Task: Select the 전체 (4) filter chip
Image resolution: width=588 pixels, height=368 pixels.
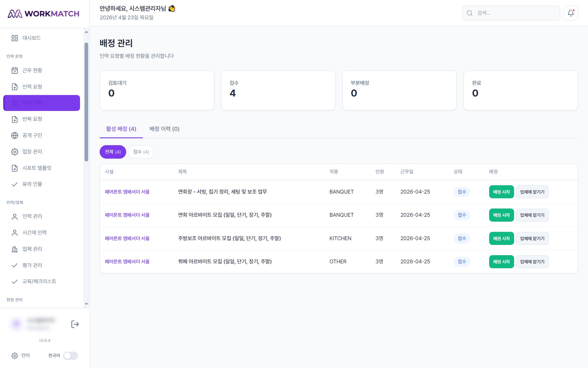Action: pos(113,152)
